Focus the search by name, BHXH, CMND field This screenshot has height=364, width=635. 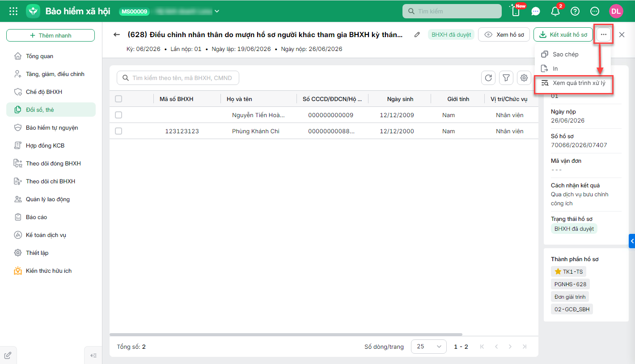click(178, 78)
